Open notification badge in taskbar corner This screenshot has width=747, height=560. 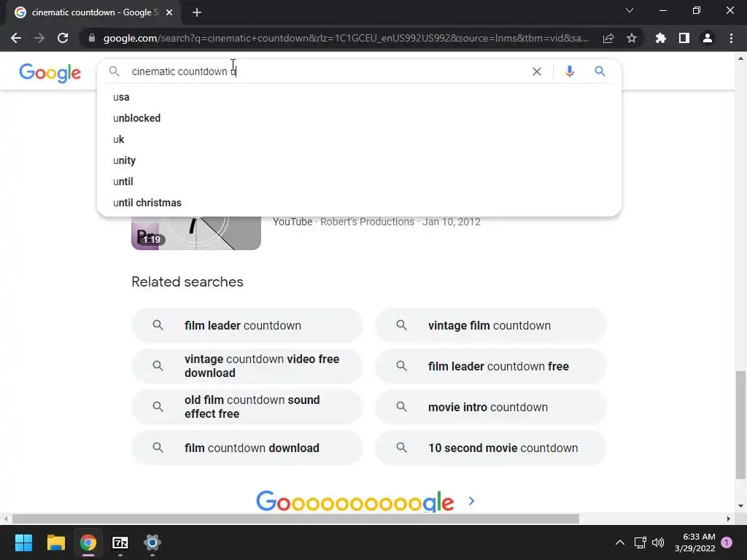pos(727,542)
